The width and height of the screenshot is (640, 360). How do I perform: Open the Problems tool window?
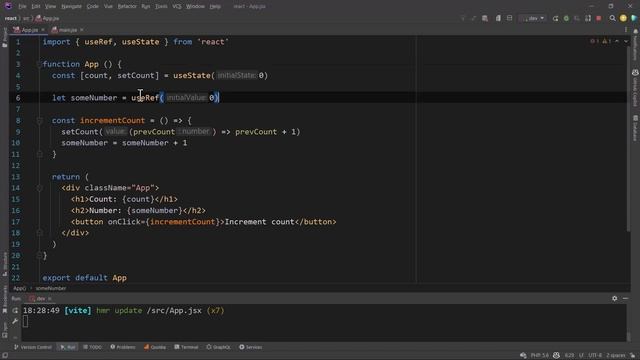tap(123, 347)
